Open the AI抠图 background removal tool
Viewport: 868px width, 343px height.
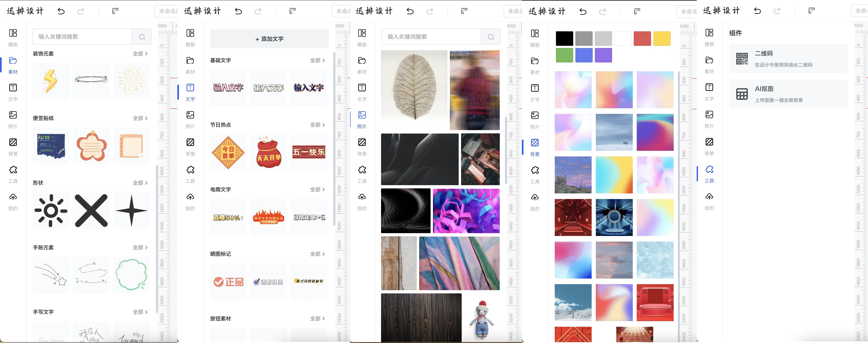[x=788, y=94]
